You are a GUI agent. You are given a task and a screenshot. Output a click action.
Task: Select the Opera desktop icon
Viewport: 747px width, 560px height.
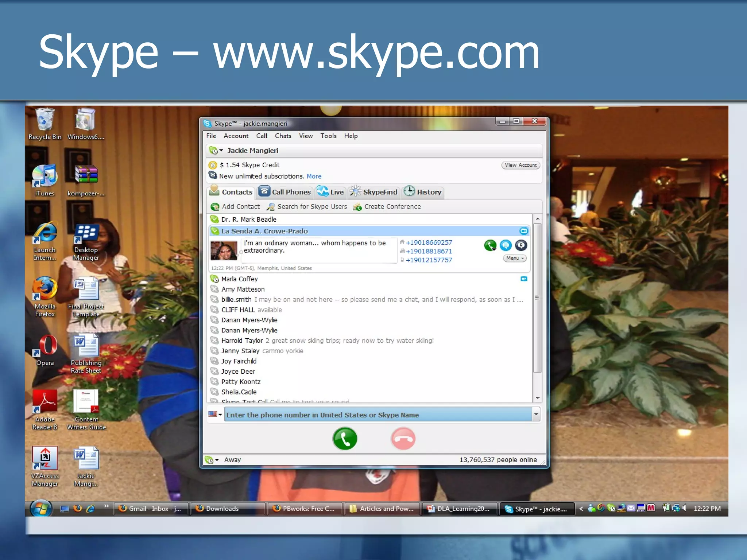click(x=45, y=350)
